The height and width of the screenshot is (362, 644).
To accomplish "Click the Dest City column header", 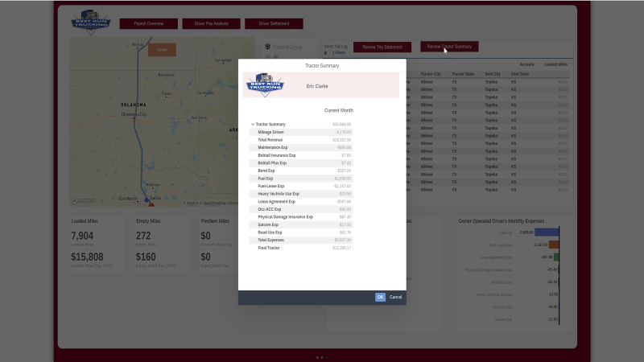I will point(493,74).
